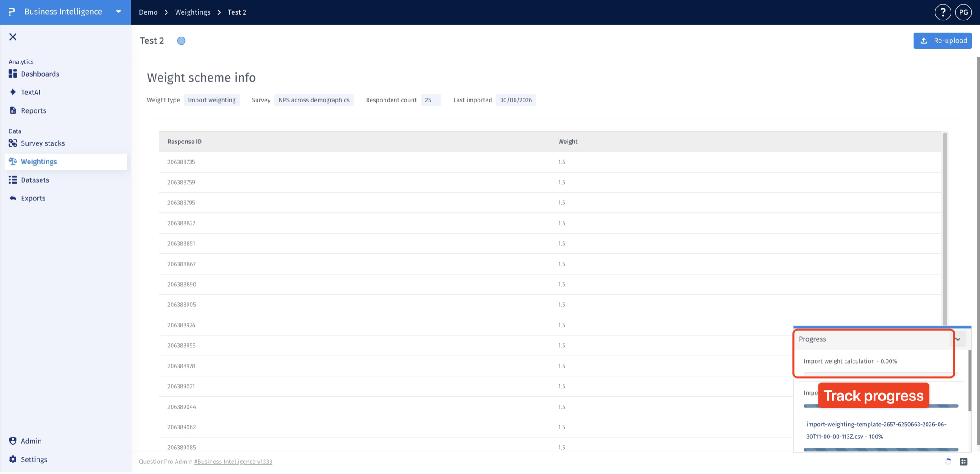
Task: Click the weight table vertical scrollbar
Action: click(x=945, y=229)
